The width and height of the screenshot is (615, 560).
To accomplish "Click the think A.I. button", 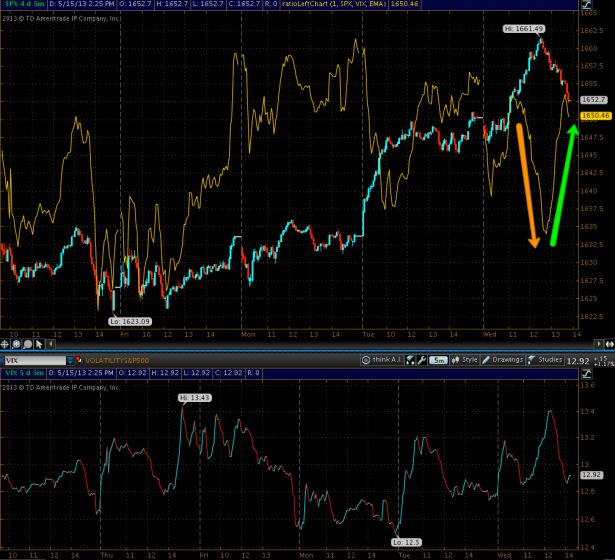I will click(383, 358).
